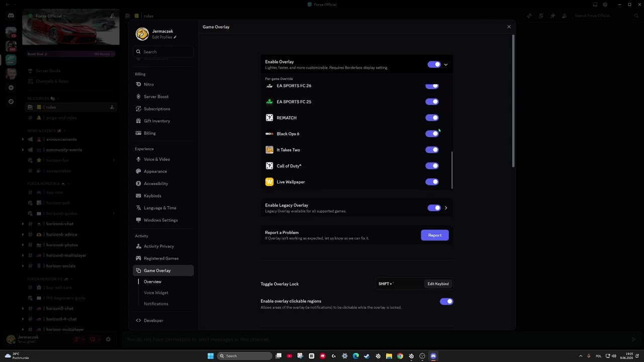Select the Game Overlay menu item
This screenshot has width=644, height=362.
coord(163,270)
